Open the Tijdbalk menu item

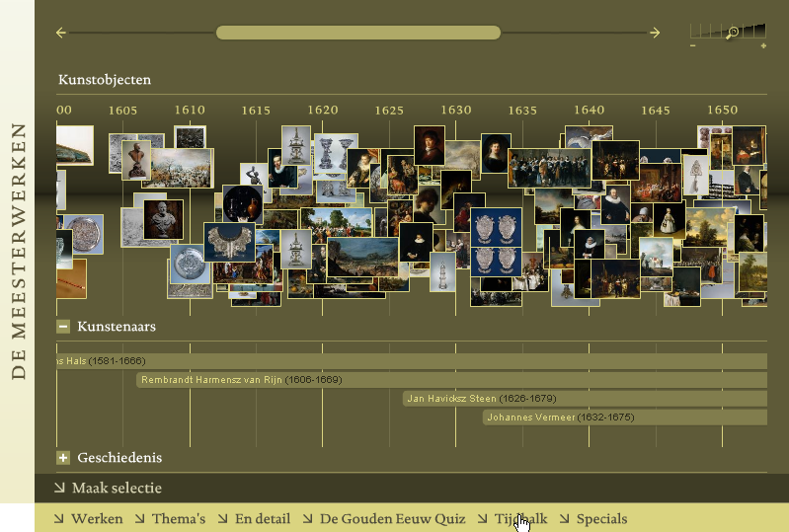click(513, 518)
